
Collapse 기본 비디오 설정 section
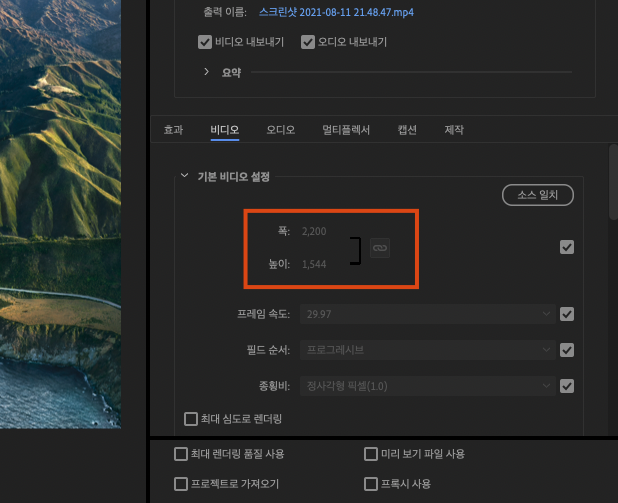pos(184,175)
